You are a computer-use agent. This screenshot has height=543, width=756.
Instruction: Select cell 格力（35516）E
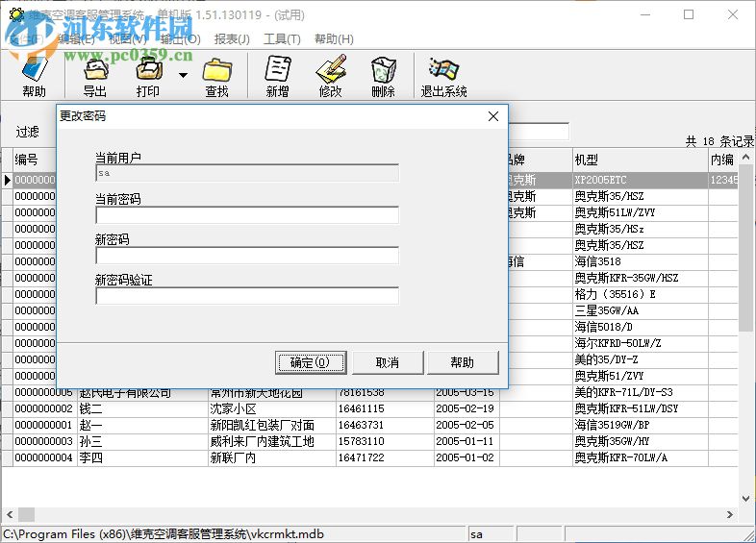640,294
